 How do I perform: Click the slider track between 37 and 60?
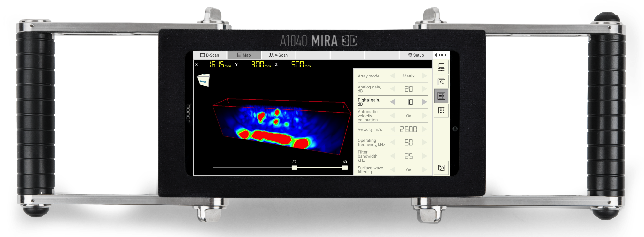(319, 168)
